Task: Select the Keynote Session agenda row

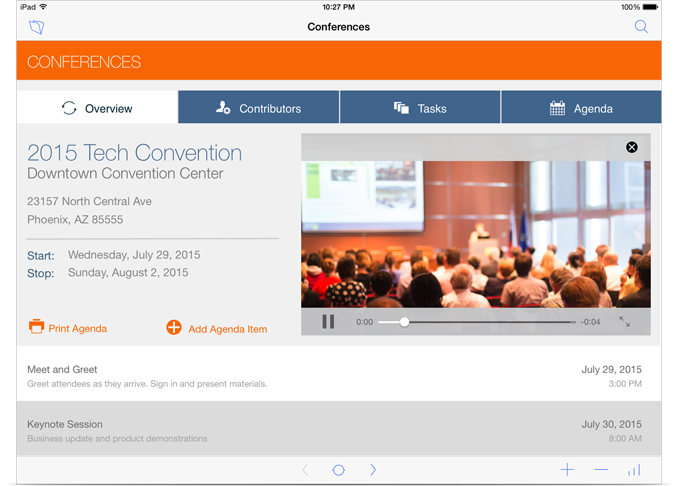Action: 339,429
